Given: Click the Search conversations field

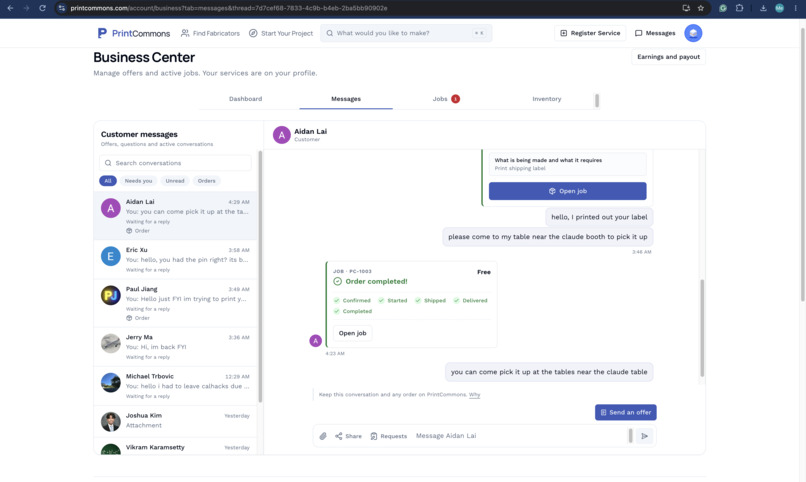Looking at the screenshot, I should [175, 163].
